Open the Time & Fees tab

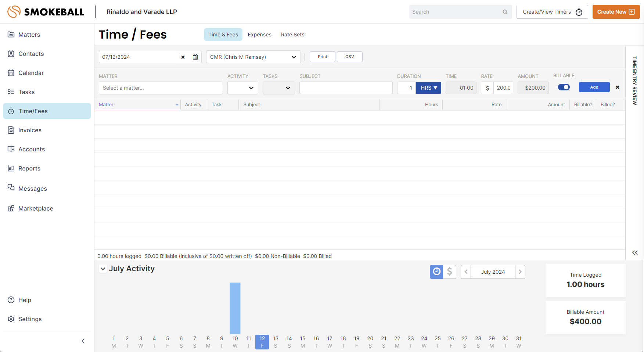(223, 35)
